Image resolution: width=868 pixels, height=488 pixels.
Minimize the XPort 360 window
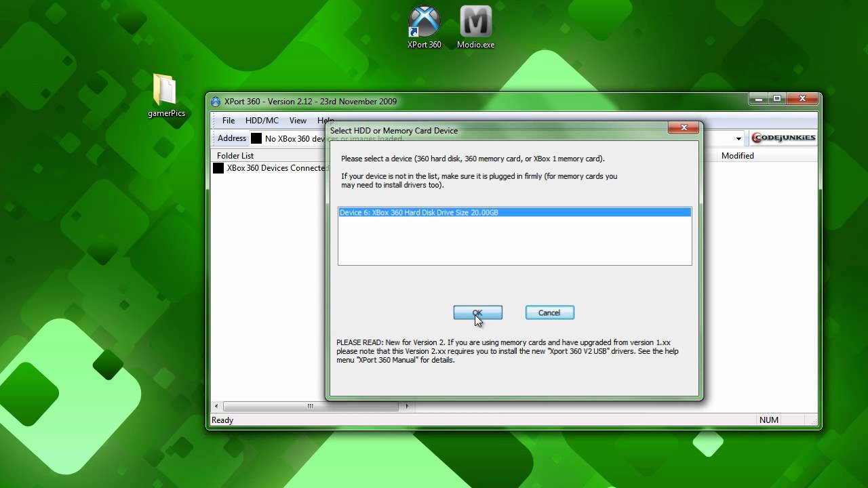click(x=759, y=99)
